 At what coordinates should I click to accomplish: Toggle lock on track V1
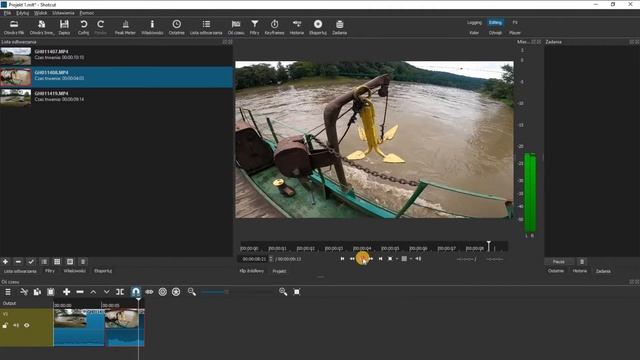(x=5, y=325)
